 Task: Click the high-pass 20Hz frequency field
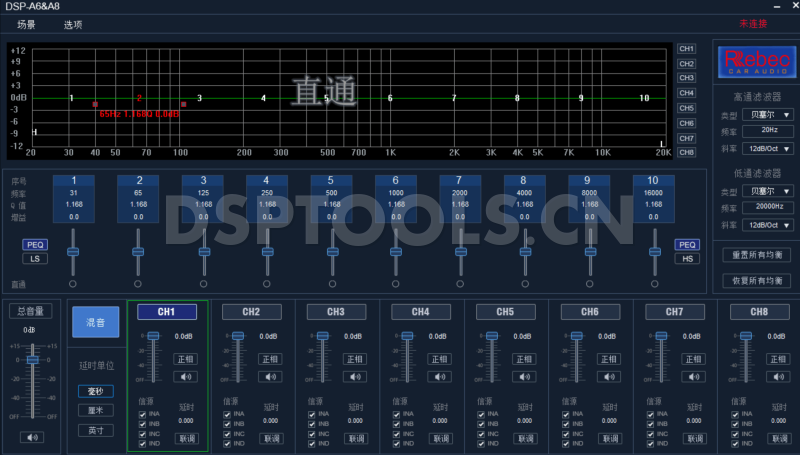(768, 131)
